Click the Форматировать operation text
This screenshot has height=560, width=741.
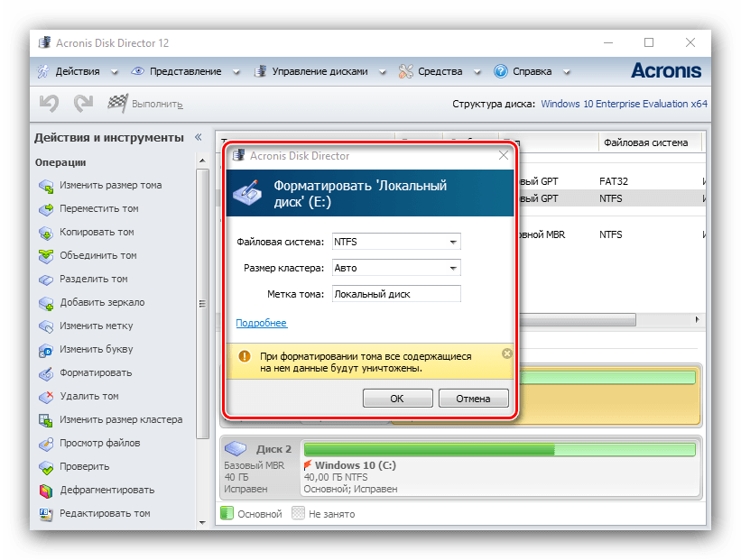coord(96,372)
